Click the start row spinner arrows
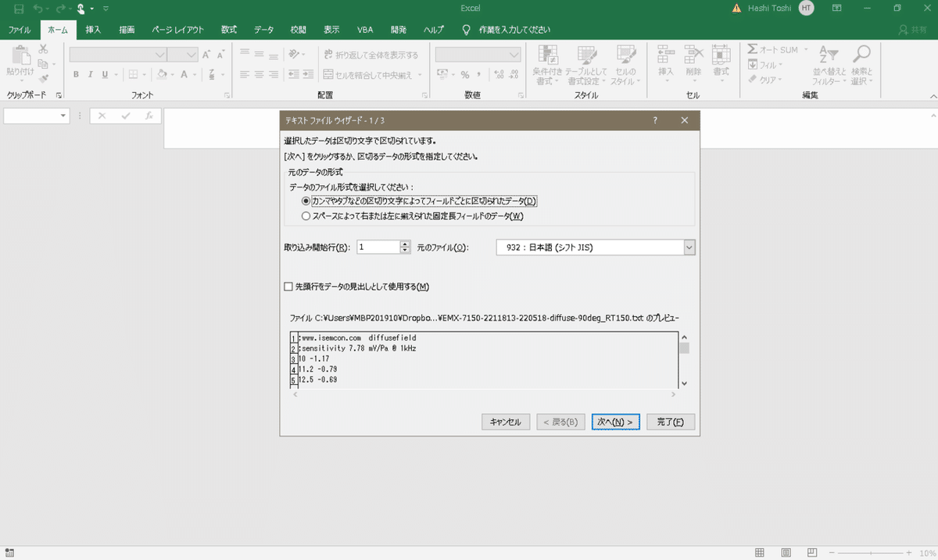 point(405,247)
